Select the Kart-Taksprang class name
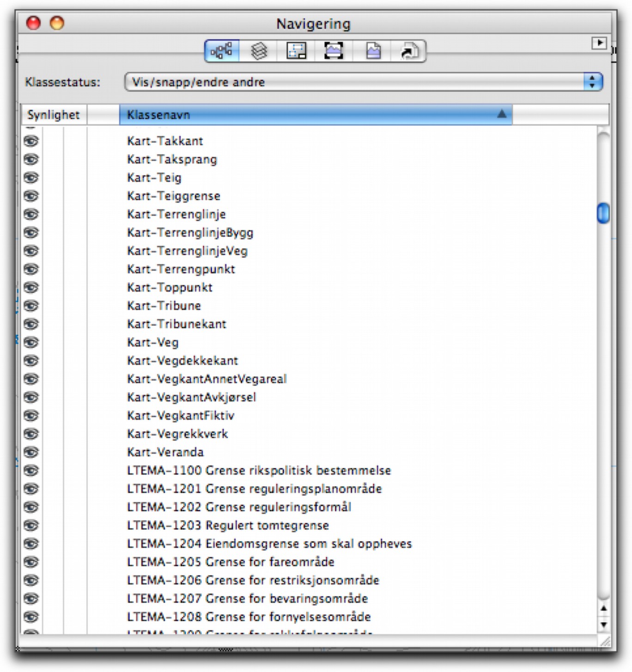The width and height of the screenshot is (632, 672). coord(172,159)
